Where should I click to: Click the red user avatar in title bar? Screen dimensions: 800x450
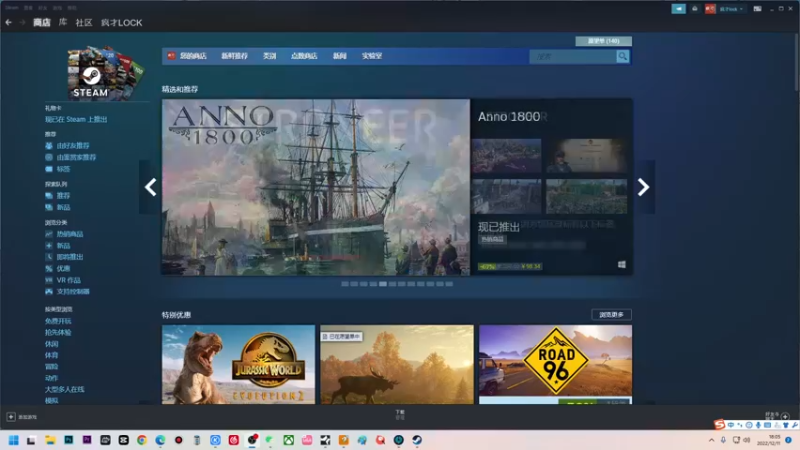pos(710,9)
